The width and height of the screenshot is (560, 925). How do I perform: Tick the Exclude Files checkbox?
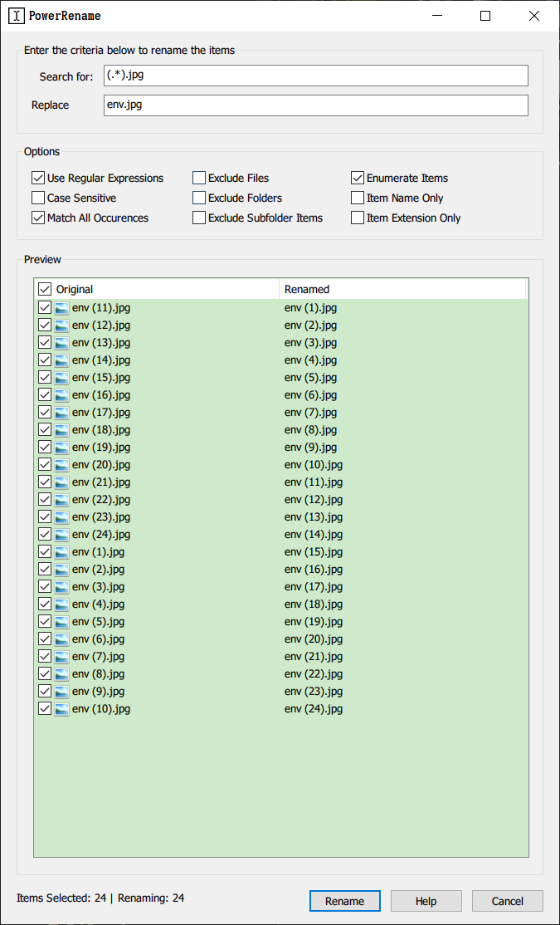coord(199,179)
